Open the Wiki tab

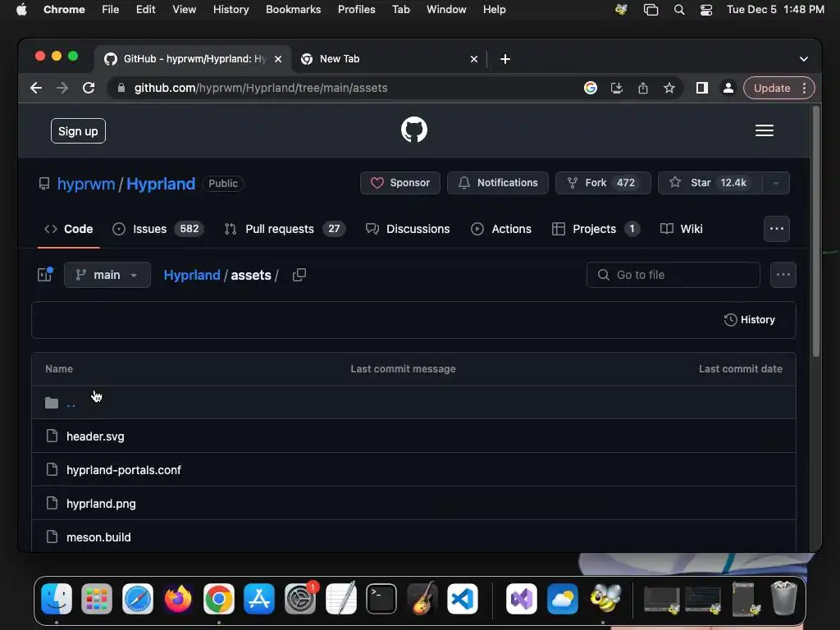682,229
